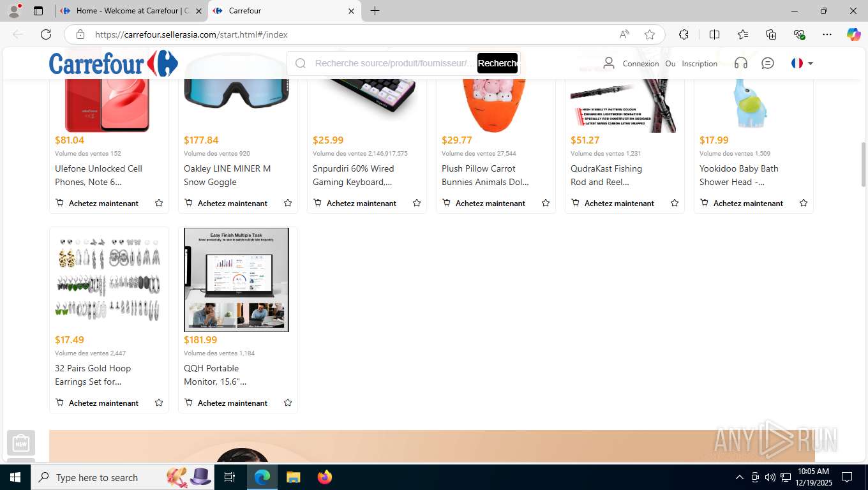Click the Carrefour logo in the header
This screenshot has height=490, width=868.
point(114,64)
